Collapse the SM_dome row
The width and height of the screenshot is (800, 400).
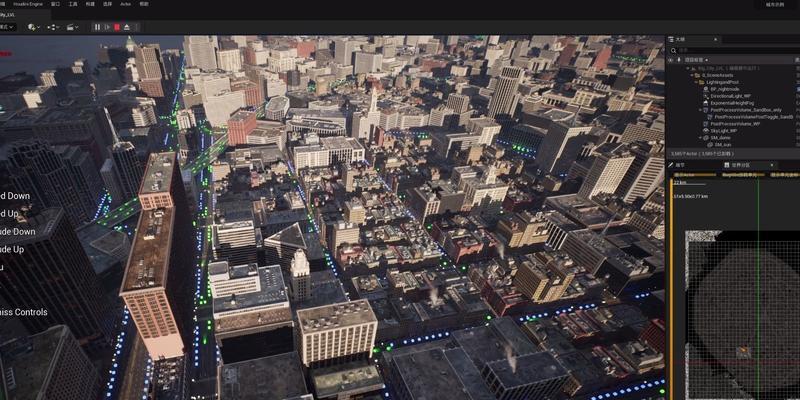click(700, 138)
